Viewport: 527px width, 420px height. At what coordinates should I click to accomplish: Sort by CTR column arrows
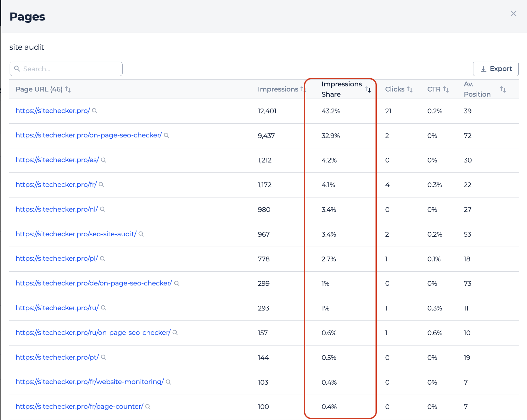pyautogui.click(x=446, y=89)
